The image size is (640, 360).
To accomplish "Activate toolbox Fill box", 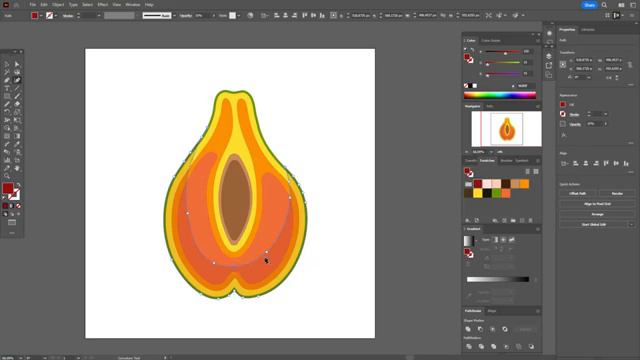I will [8, 188].
